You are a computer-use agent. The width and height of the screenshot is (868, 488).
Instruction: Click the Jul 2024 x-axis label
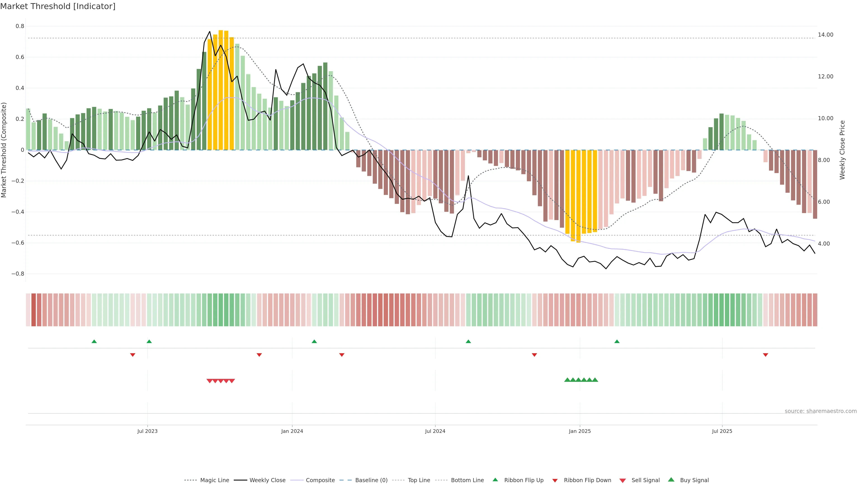tap(435, 431)
